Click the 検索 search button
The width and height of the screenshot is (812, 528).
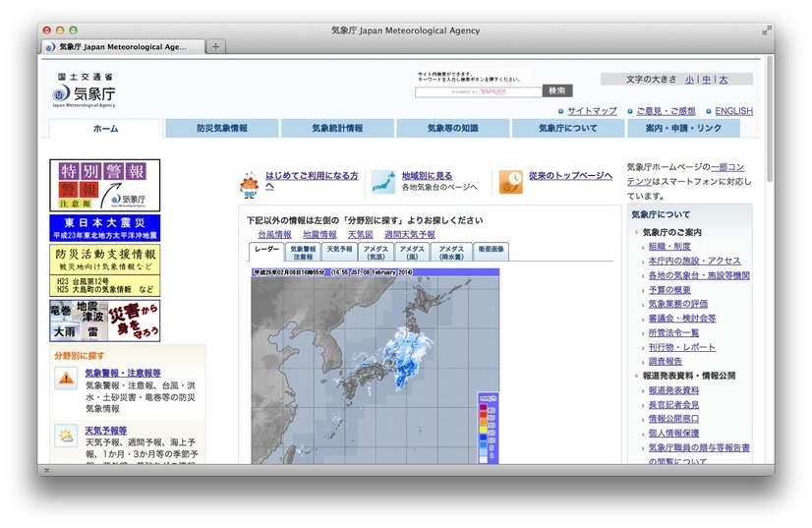click(557, 90)
